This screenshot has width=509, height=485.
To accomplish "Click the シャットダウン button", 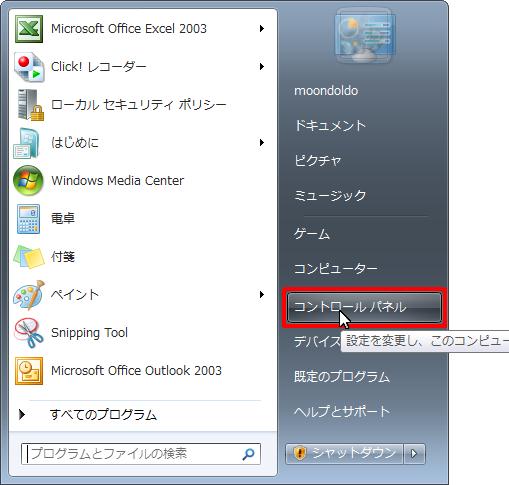I will 344,454.
